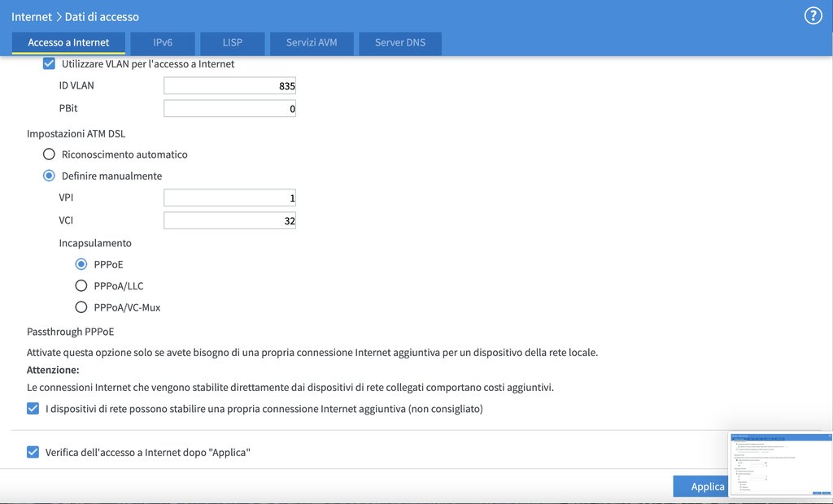Switch to Servizi AVM tab
The width and height of the screenshot is (833, 504).
[x=312, y=43]
